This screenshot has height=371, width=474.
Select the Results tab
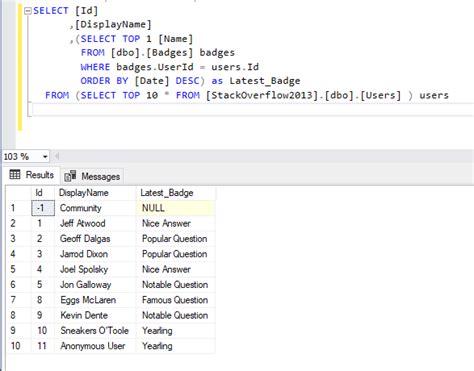[x=32, y=175]
